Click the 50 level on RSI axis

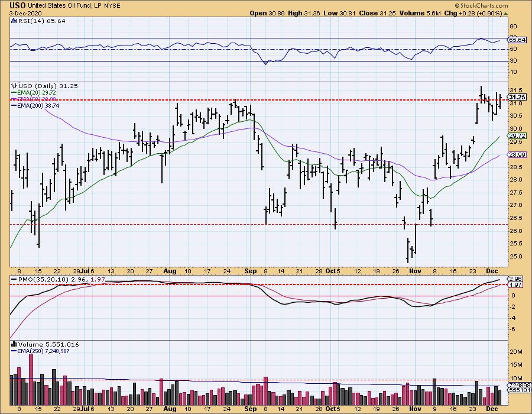[513, 49]
